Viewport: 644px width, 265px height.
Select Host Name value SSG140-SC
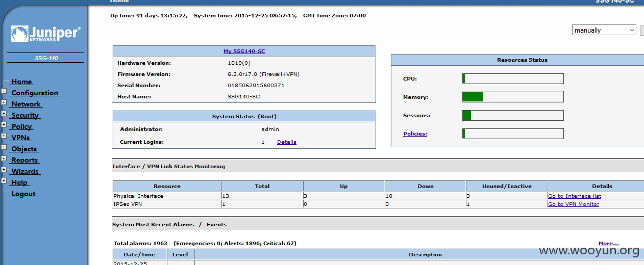click(244, 97)
